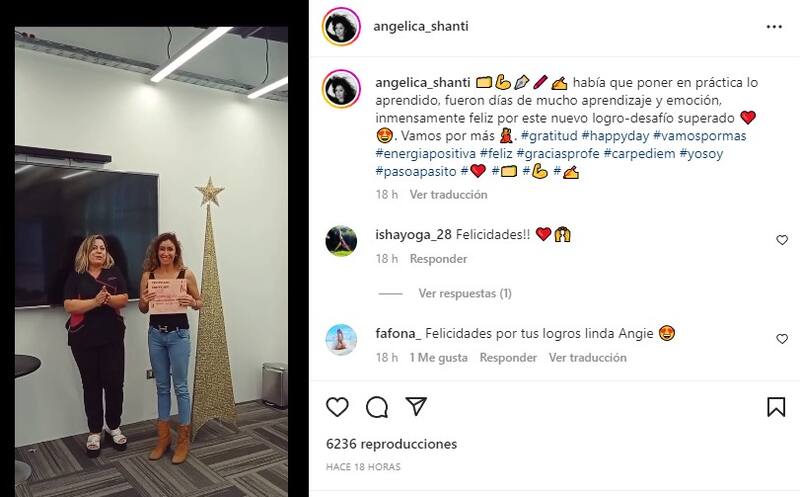Play the video of two women
The width and height of the screenshot is (800, 497).
pyautogui.click(x=152, y=262)
